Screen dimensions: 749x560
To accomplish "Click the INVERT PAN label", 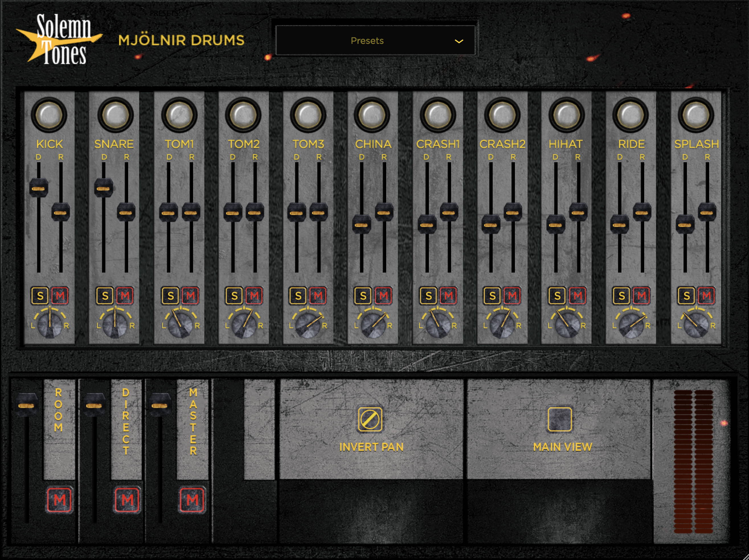I will 371,447.
